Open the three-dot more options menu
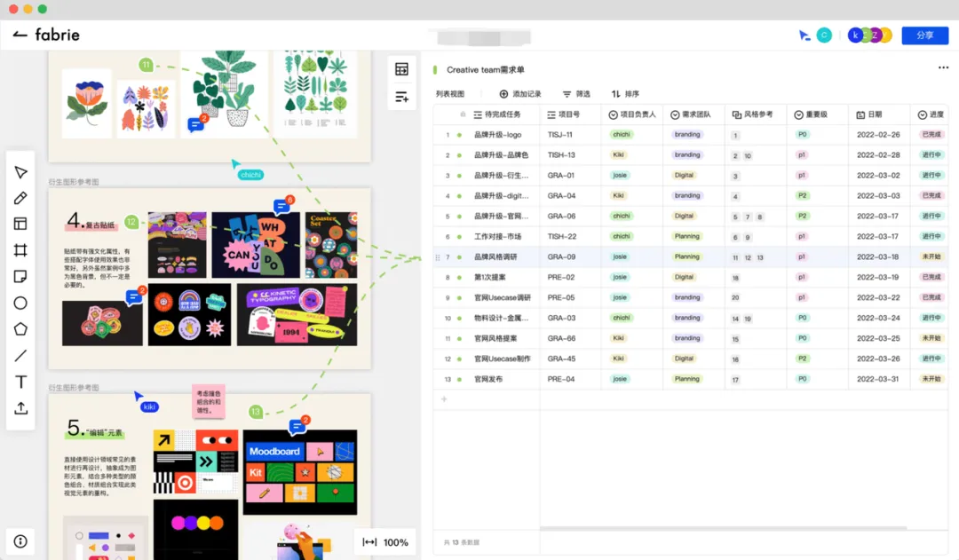 (943, 67)
